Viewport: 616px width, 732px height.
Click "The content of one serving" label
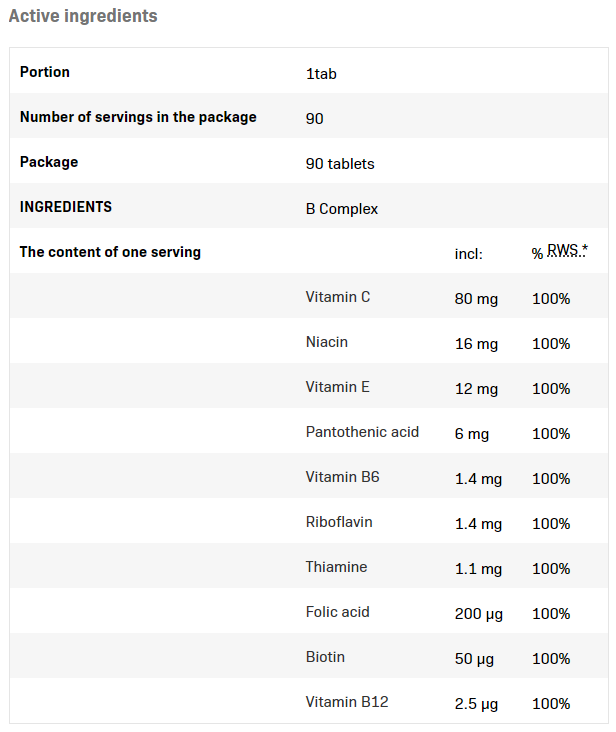(110, 252)
